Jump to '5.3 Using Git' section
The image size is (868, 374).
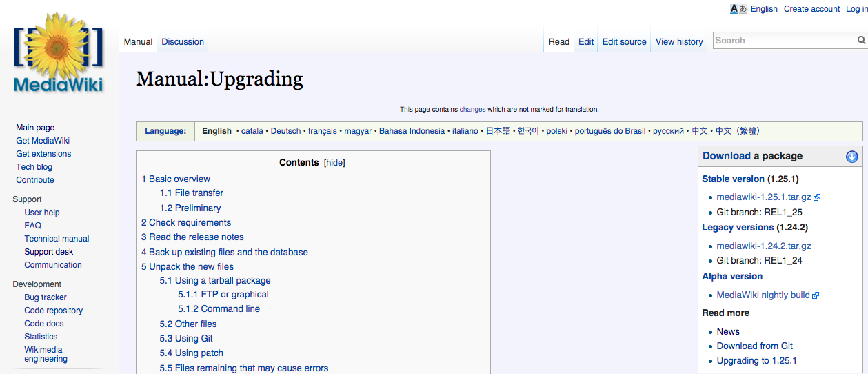pyautogui.click(x=186, y=339)
